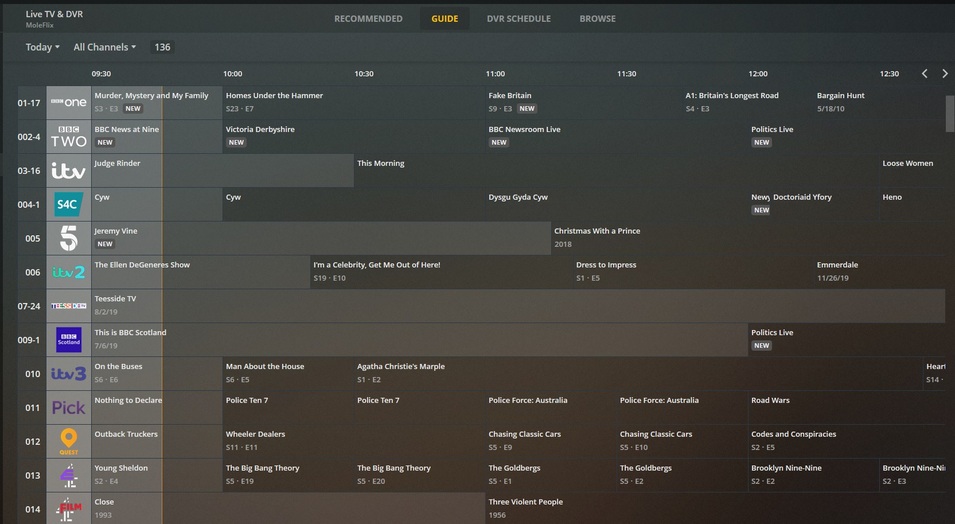Open Bargain Hunt listing
This screenshot has width=955, height=524.
point(879,103)
